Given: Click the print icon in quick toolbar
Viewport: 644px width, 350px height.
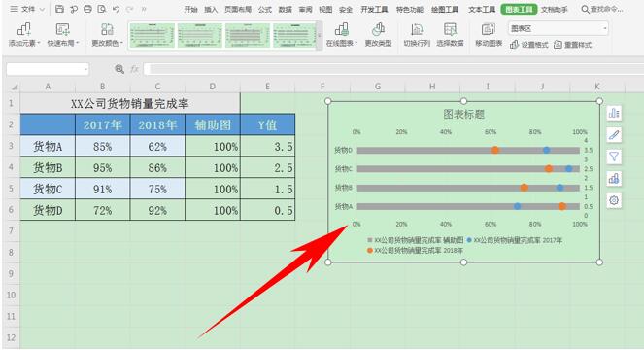Looking at the screenshot, I should click(x=87, y=9).
